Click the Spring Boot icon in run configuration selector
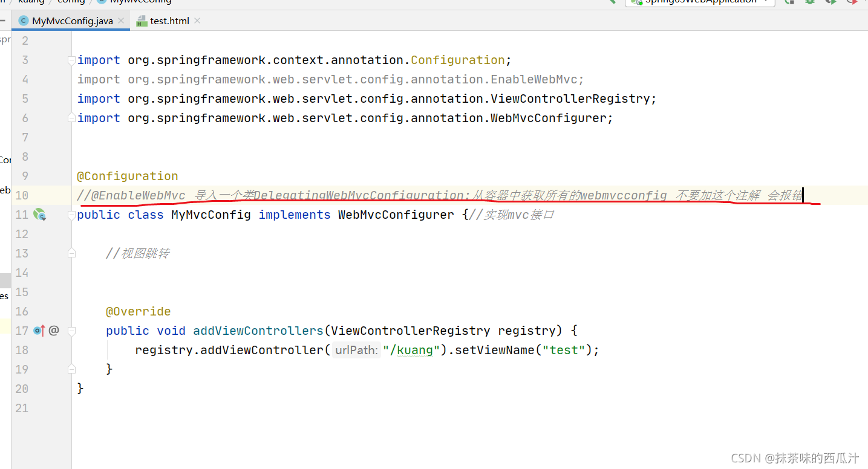868x469 pixels. (x=636, y=2)
